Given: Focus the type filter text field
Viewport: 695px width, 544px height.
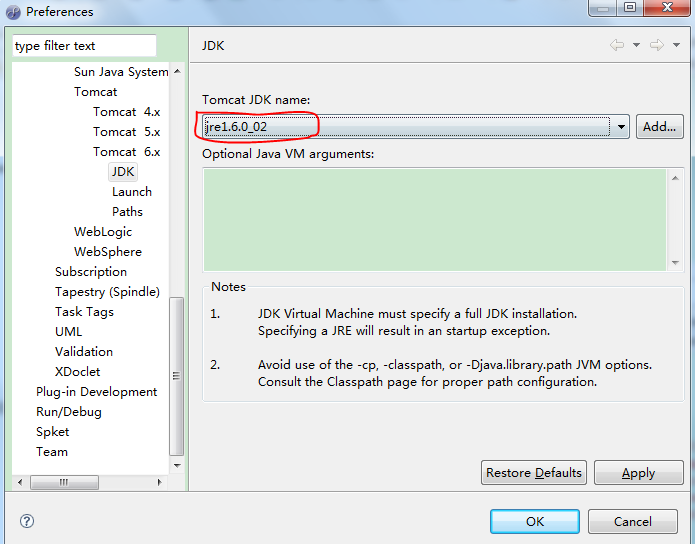Looking at the screenshot, I should (x=84, y=46).
